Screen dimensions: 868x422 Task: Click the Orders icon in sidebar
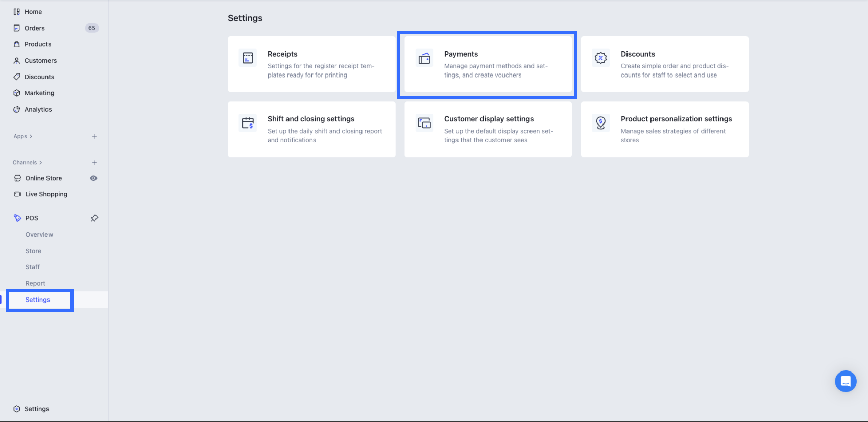tap(17, 28)
